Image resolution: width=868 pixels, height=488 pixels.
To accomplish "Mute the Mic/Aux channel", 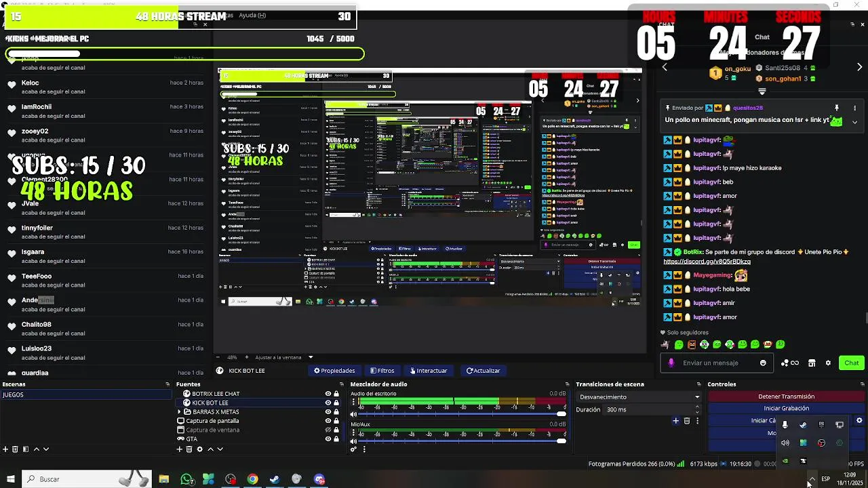I will pyautogui.click(x=353, y=441).
